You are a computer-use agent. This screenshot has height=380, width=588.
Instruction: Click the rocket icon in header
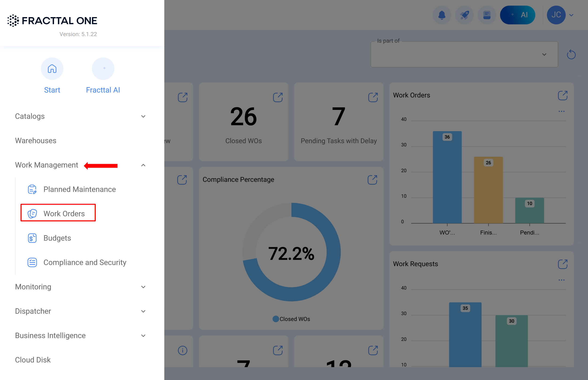[464, 15]
